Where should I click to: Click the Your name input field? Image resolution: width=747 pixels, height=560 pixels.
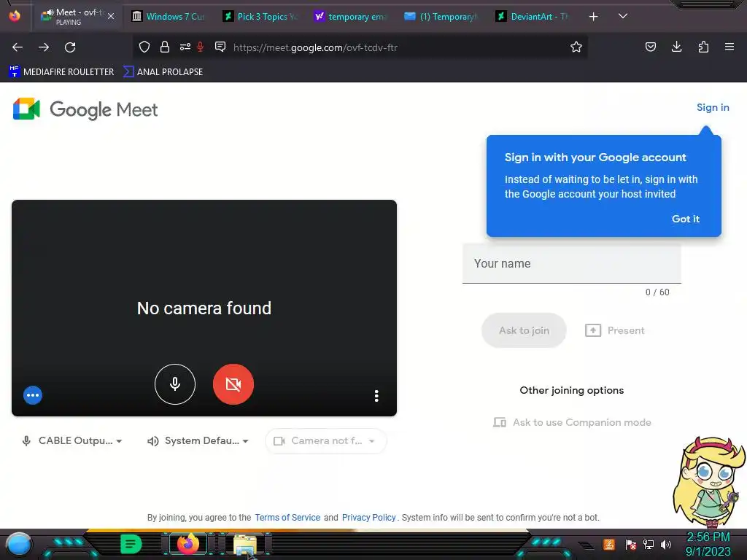pyautogui.click(x=572, y=263)
